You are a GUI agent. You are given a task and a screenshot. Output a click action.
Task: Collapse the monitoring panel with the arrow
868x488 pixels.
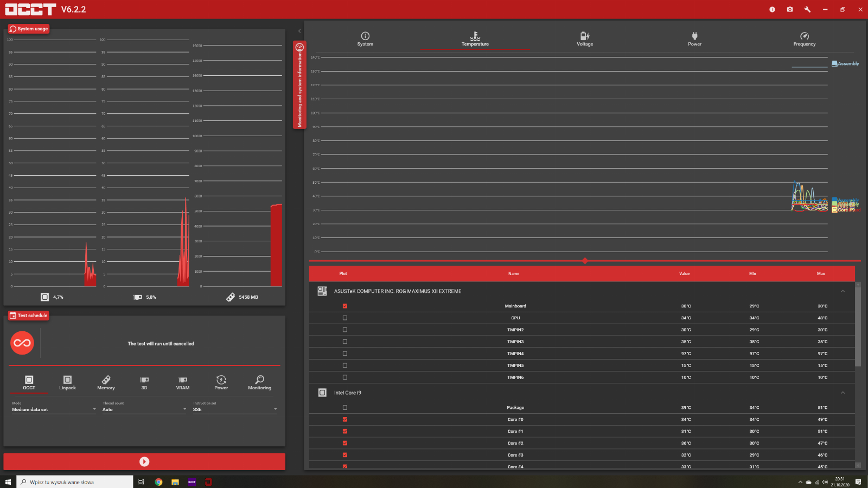(x=299, y=31)
